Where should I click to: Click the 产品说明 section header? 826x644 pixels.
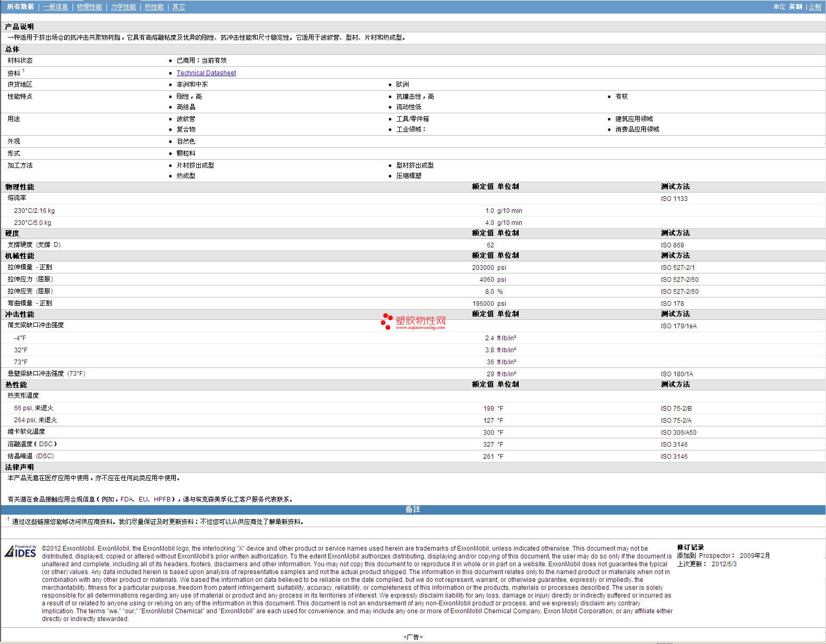pos(19,27)
